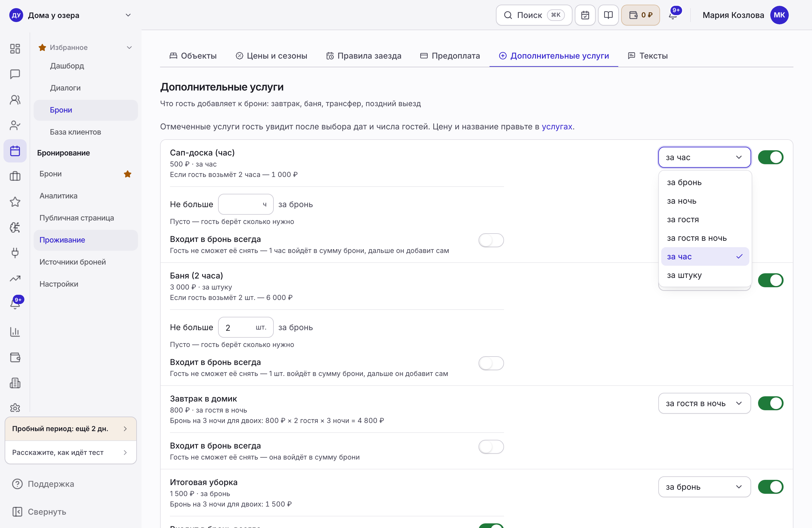Open 'Расскажите, как идёт тест' feedback row
The image size is (812, 528).
[71, 453]
